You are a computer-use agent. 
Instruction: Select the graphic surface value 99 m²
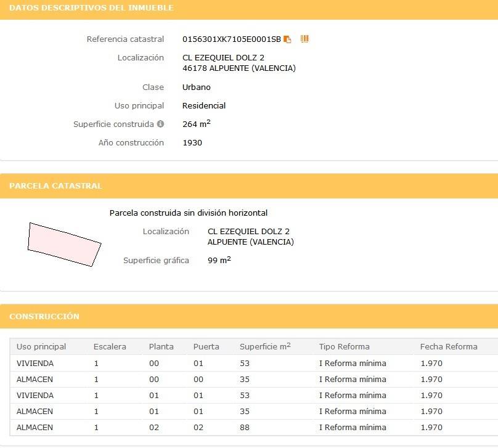click(219, 260)
